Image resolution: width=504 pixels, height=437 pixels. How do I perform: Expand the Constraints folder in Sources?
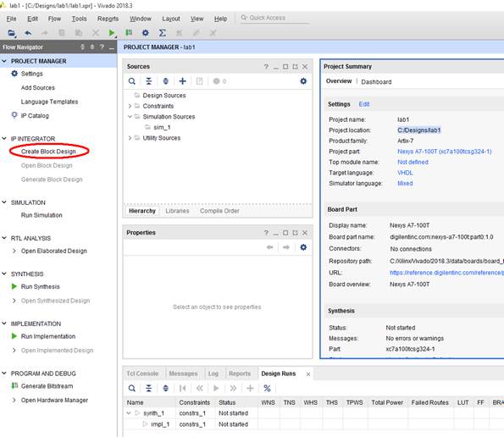[x=130, y=106]
